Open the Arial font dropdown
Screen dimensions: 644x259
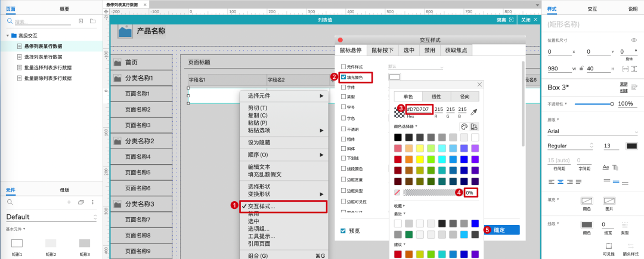[x=592, y=131]
